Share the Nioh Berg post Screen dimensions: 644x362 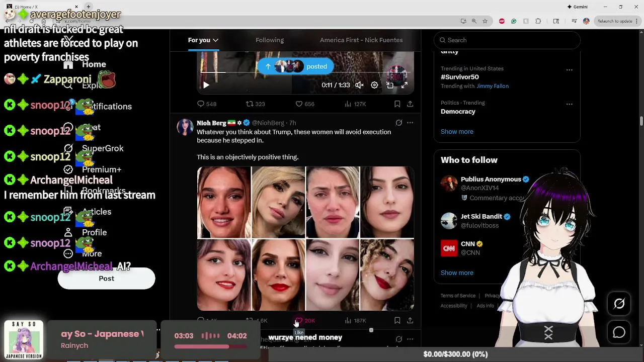(410, 320)
